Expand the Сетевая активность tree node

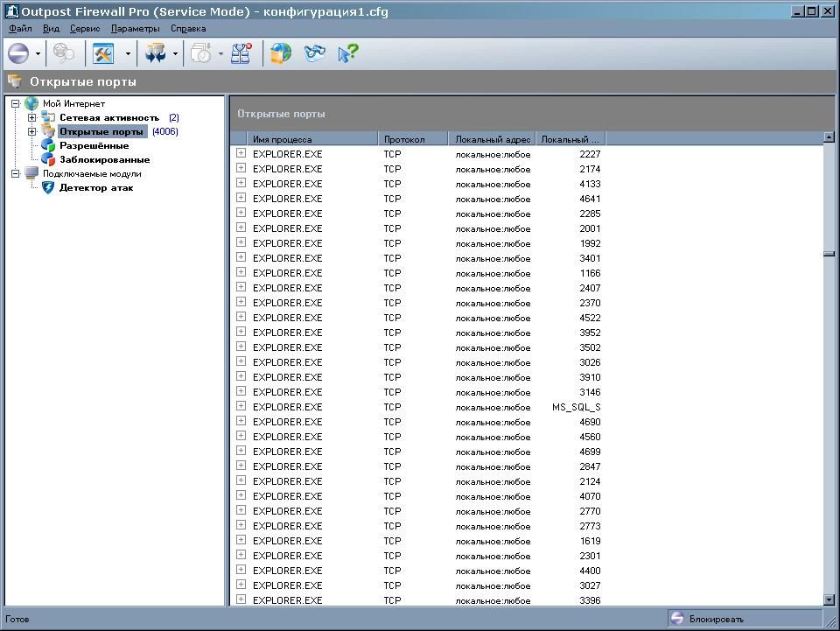click(x=32, y=118)
